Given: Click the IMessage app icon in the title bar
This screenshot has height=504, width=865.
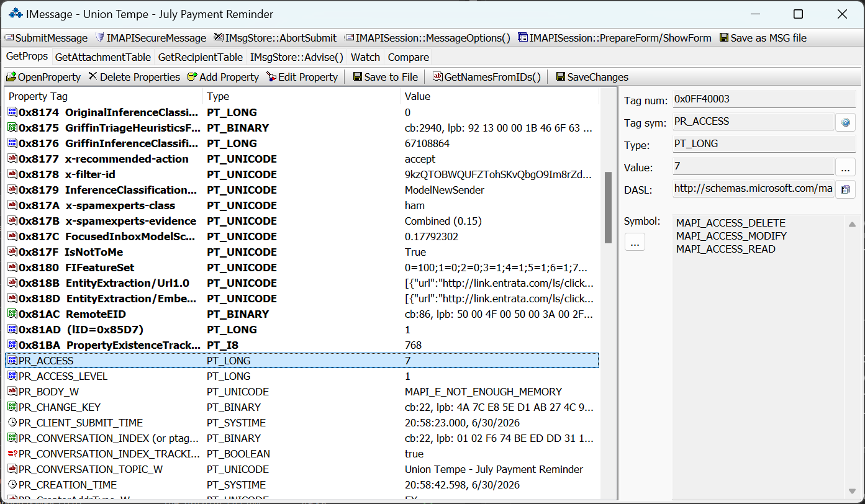Looking at the screenshot, I should (x=15, y=14).
